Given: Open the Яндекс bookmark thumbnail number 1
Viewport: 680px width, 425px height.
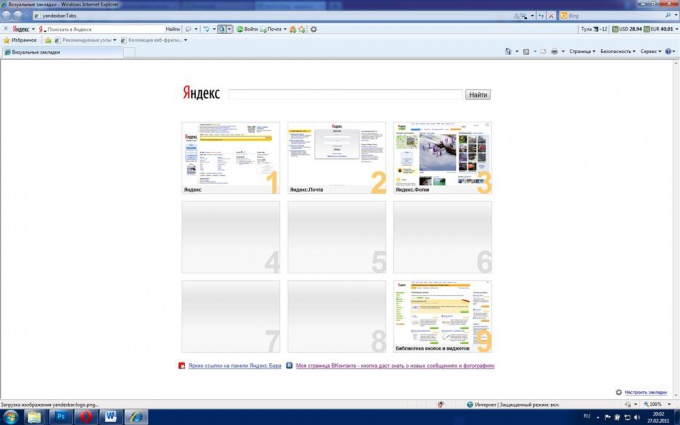Looking at the screenshot, I should click(x=231, y=157).
